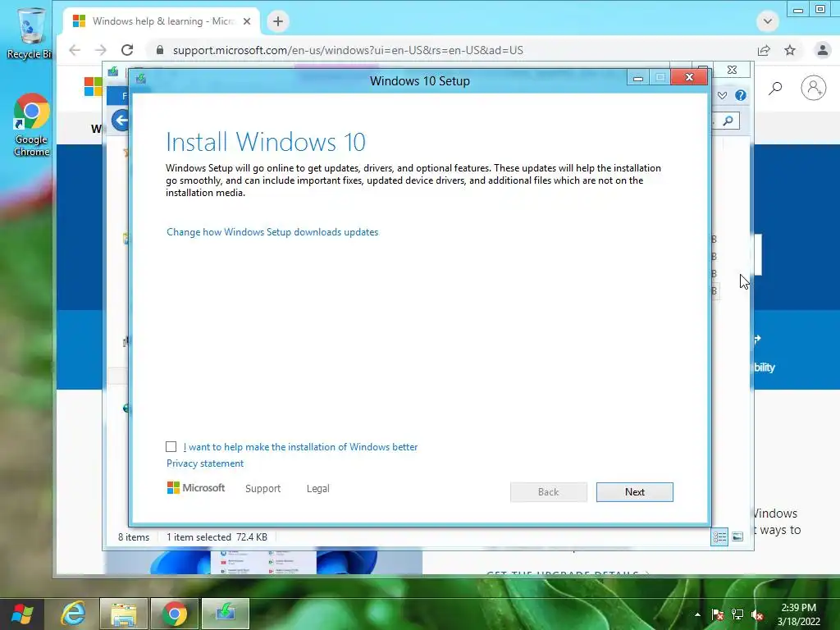Open the Privacy statement link
The height and width of the screenshot is (630, 840).
pos(204,463)
